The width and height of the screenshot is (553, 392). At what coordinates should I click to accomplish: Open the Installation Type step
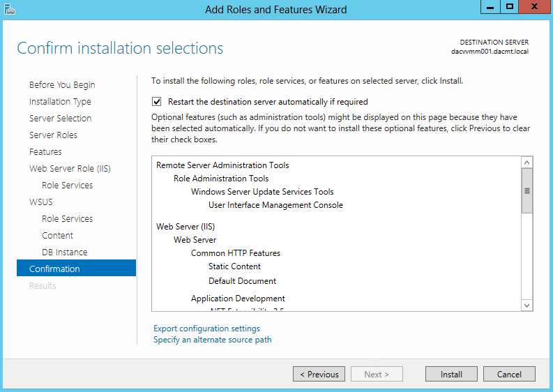click(60, 101)
